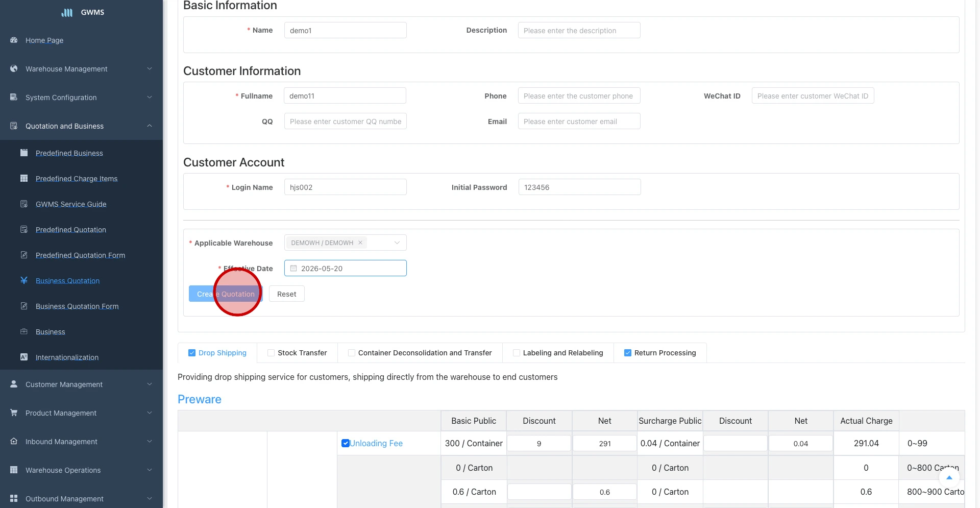The width and height of the screenshot is (980, 508).
Task: Expand the Warehouse Management menu
Action: click(x=150, y=68)
